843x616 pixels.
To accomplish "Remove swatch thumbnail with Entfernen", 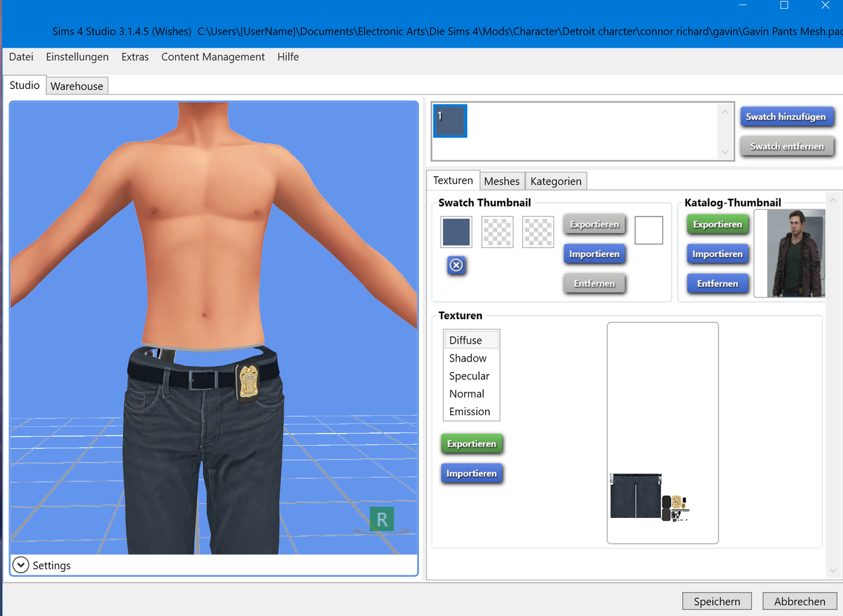I will pyautogui.click(x=594, y=283).
